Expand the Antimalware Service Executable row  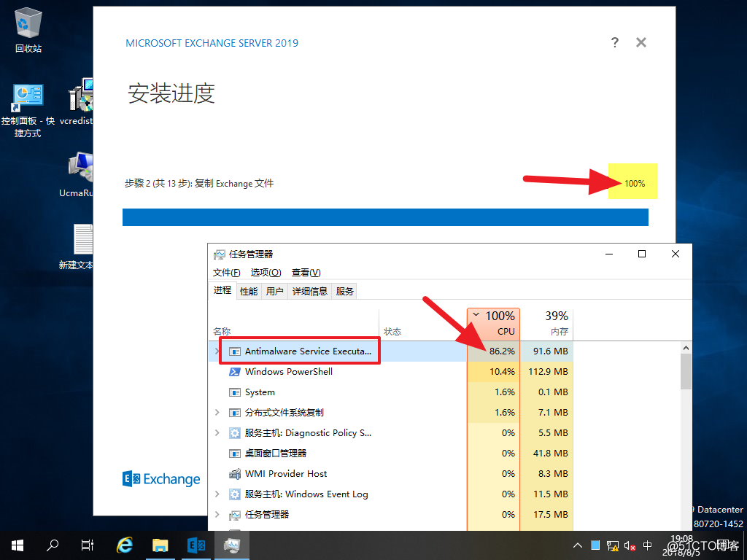217,351
